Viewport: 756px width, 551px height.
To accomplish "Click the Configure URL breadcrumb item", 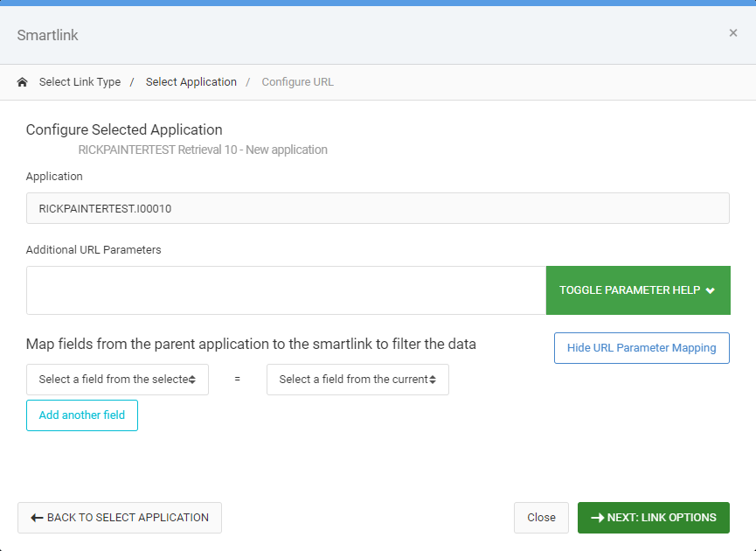I will (297, 82).
